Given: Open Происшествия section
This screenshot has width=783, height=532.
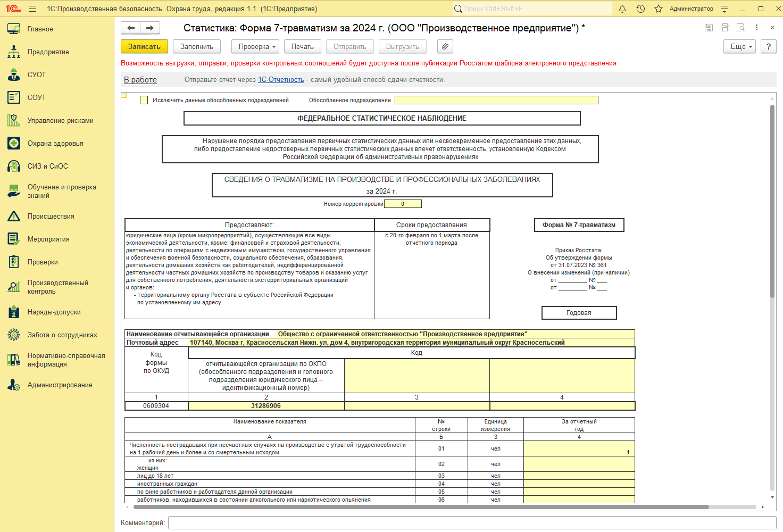Looking at the screenshot, I should tap(57, 217).
